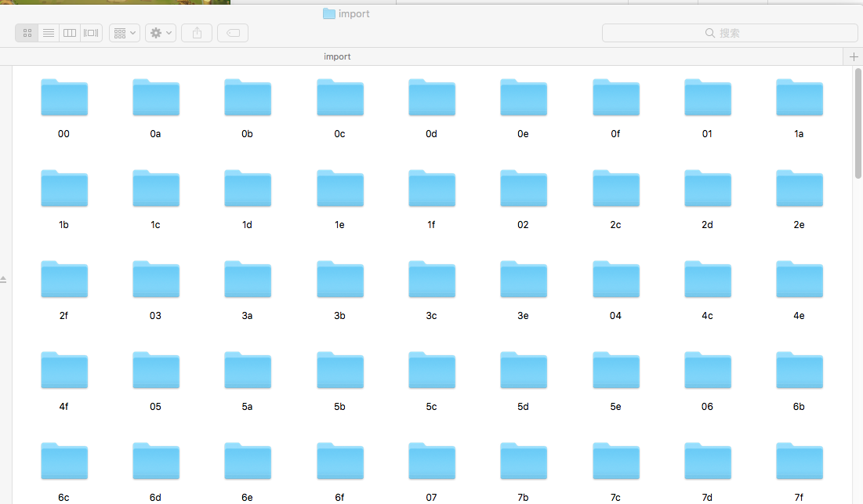The image size is (863, 504).
Task: Select folder 3e
Action: pos(524,279)
